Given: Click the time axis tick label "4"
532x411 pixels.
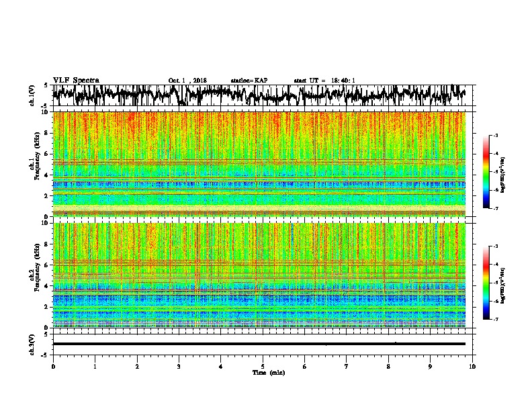Looking at the screenshot, I should tap(220, 367).
